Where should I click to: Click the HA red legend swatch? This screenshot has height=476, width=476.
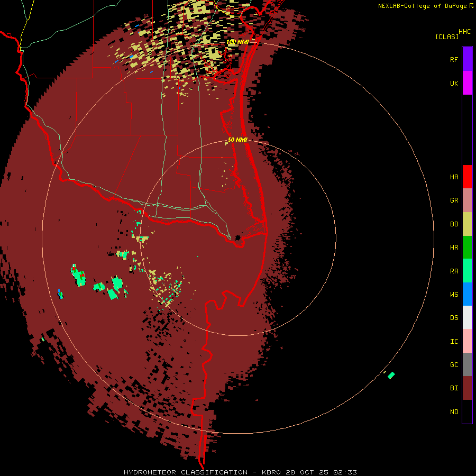(x=467, y=177)
